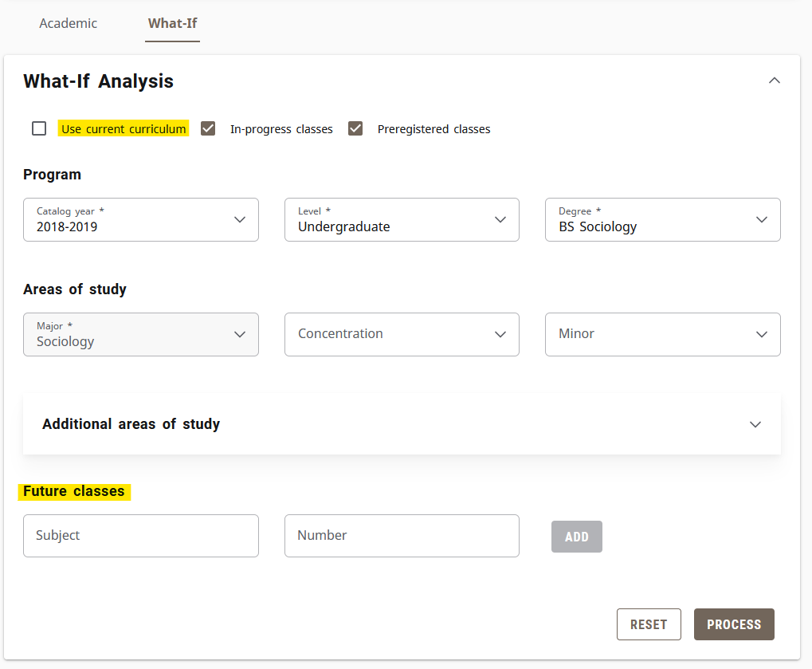Click the Add future class button

pos(576,537)
